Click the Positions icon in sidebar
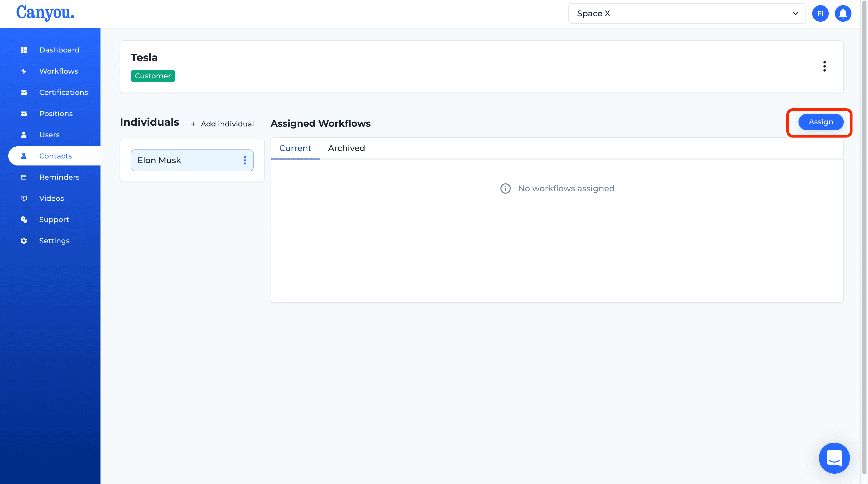 (x=24, y=113)
